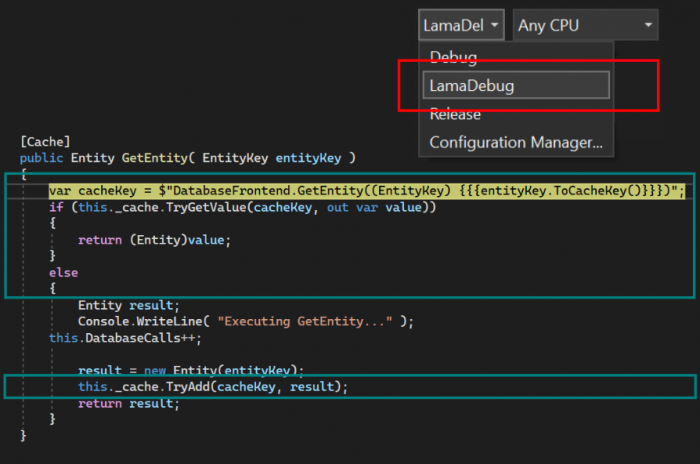Click the GetEntity method name
The width and height of the screenshot is (700, 464).
click(155, 158)
